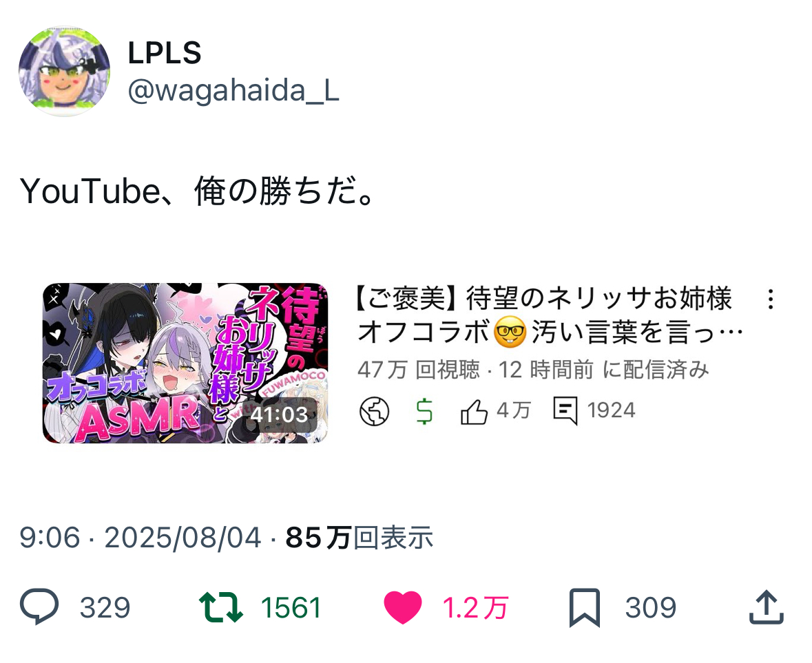The image size is (812, 663).
Task: Click the video title 【ご褒美】待望のネリッサお姉様
Action: [x=544, y=299]
